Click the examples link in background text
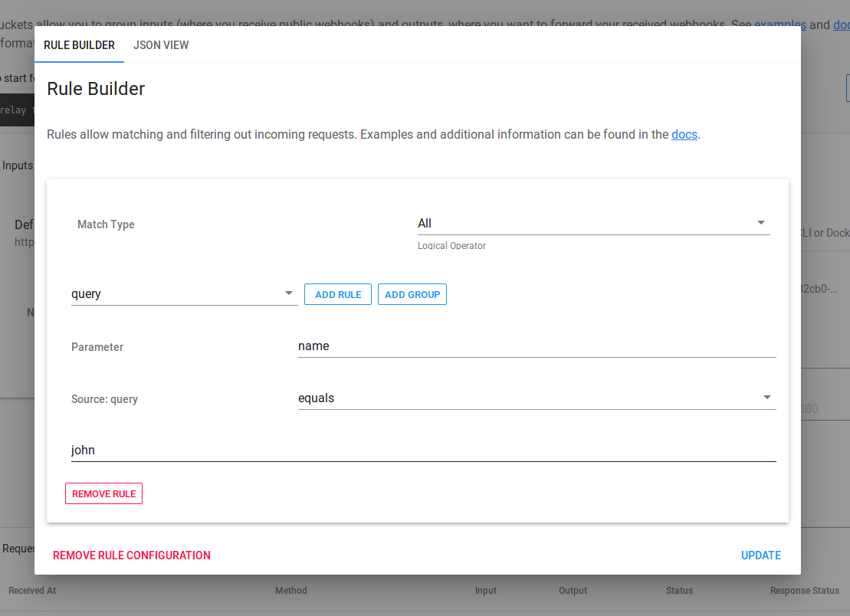 [x=779, y=24]
